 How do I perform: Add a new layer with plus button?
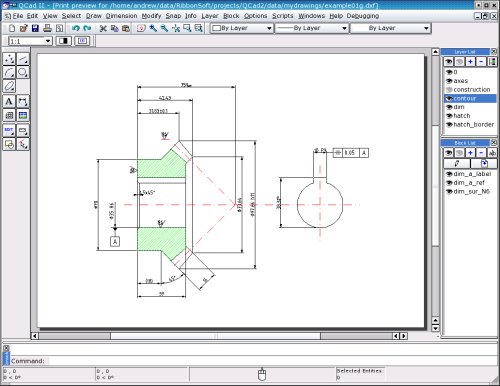470,62
